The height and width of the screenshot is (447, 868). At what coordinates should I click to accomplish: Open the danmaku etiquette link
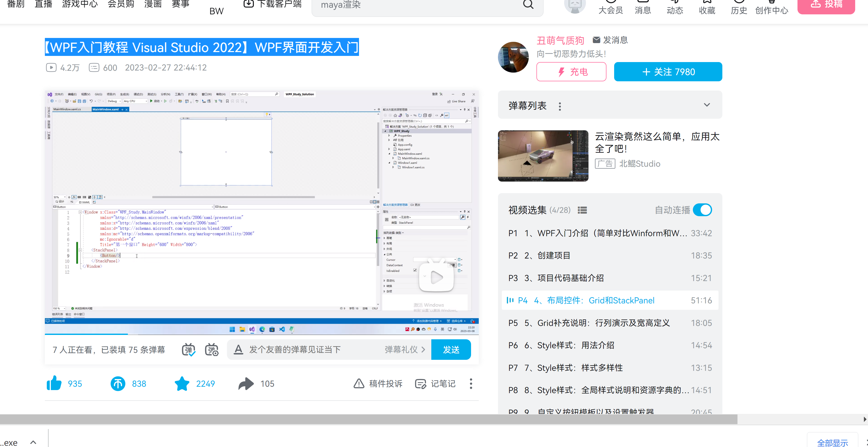click(x=405, y=350)
